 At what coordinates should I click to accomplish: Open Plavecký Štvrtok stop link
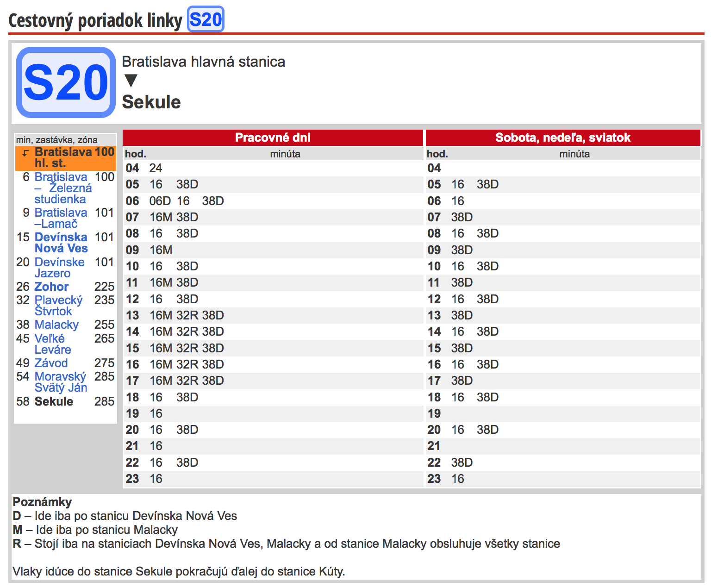tap(58, 306)
